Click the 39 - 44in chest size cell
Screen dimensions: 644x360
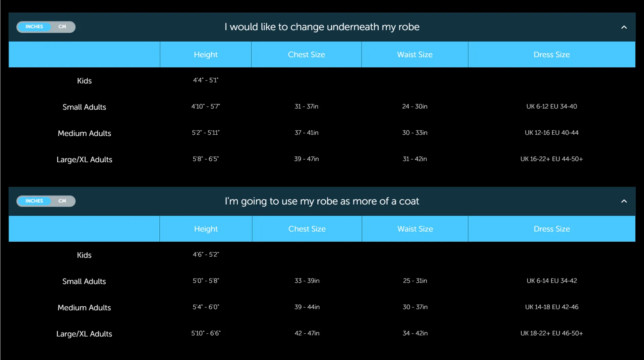pyautogui.click(x=307, y=307)
